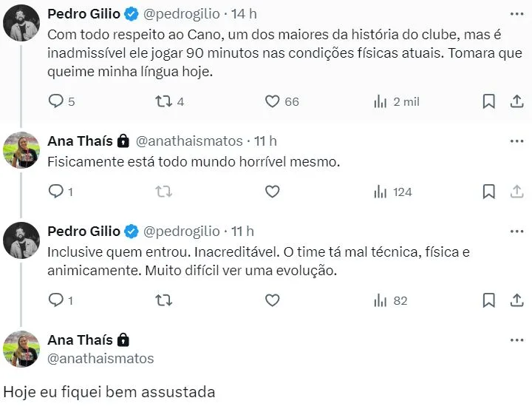This screenshot has width=532, height=412.
Task: View analytics showing 82 views
Action: [x=381, y=300]
